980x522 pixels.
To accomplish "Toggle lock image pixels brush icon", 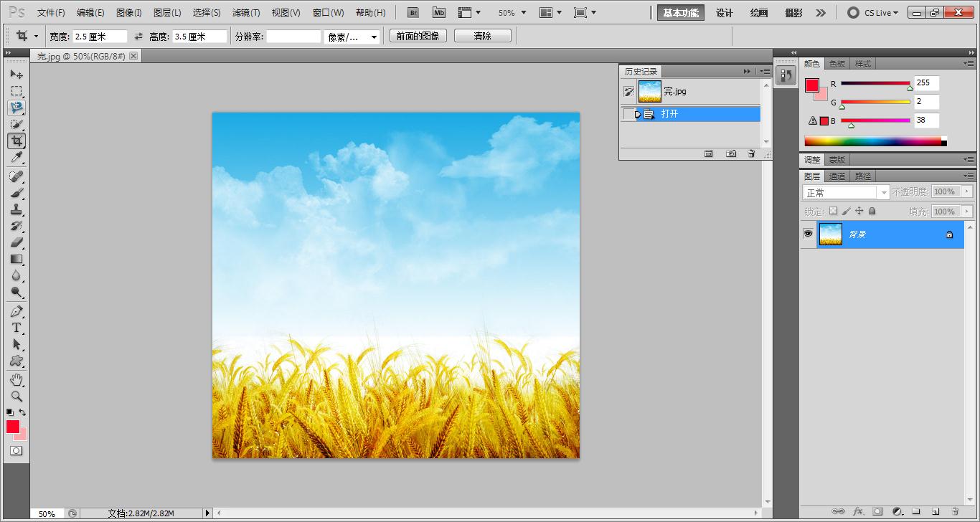I will click(x=846, y=211).
